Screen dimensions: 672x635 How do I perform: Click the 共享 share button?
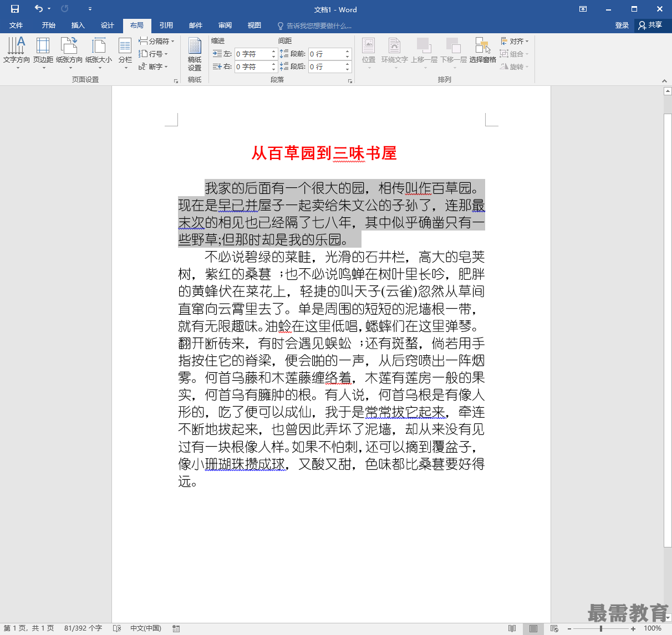650,25
